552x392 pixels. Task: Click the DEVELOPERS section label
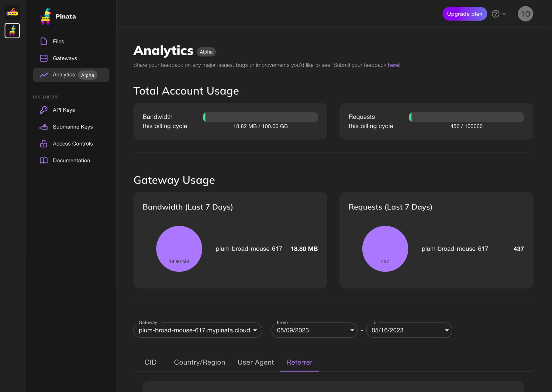pyautogui.click(x=46, y=97)
